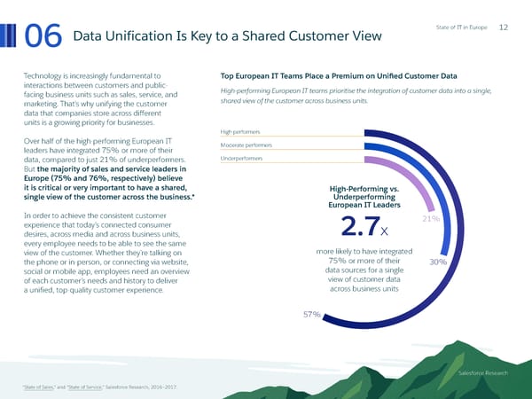532x399 pixels.
Task: Click the blue striped bars icon beside 06
Action: click(11, 35)
